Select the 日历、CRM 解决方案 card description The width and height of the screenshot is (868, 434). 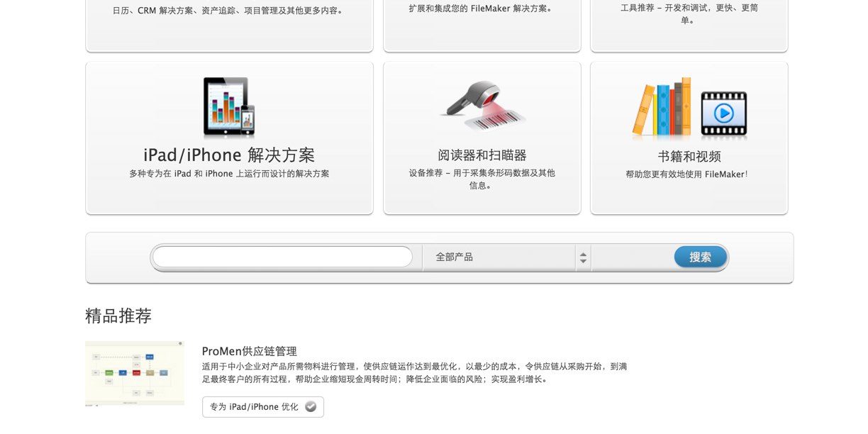pos(229,11)
